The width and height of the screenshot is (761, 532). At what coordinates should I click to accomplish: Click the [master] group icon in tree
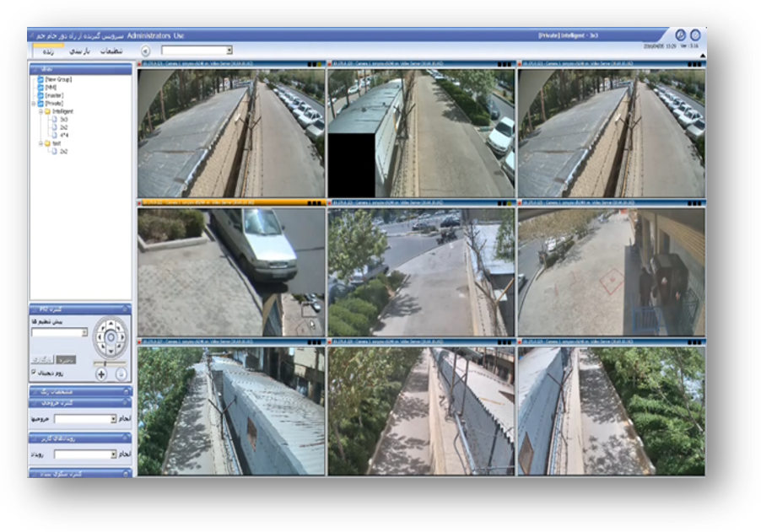tap(40, 95)
